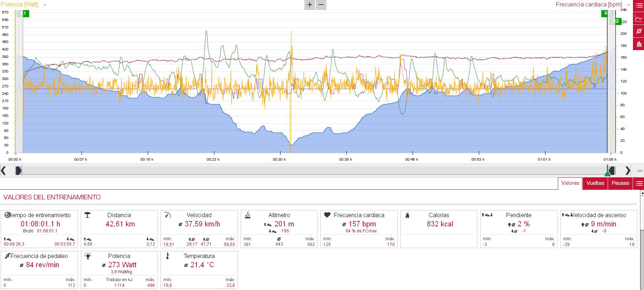
Task: Expand the Frecuencia cardíaca [bpm] axis dropdown
Action: [x=628, y=5]
